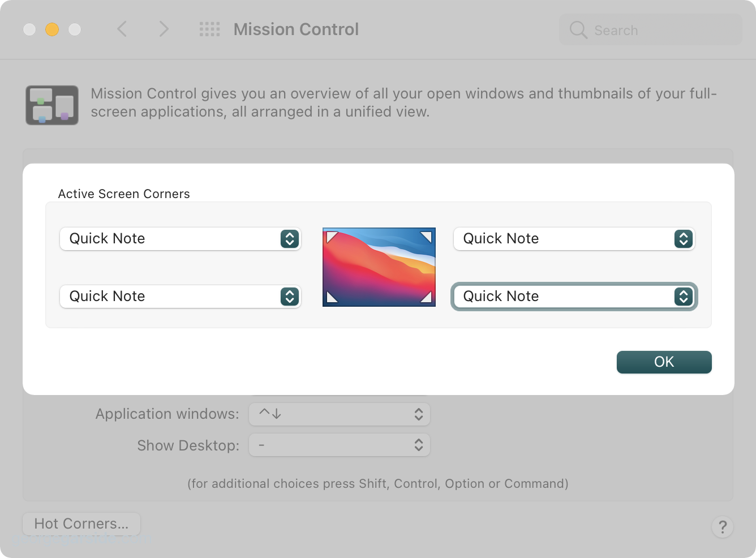Click the Hot Corners… button

pyautogui.click(x=81, y=523)
